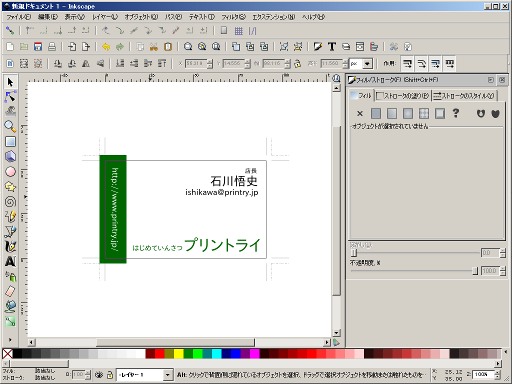Viewport: 512px width, 384px height.
Task: Click the Paste clipboard icon
Action: (x=168, y=47)
